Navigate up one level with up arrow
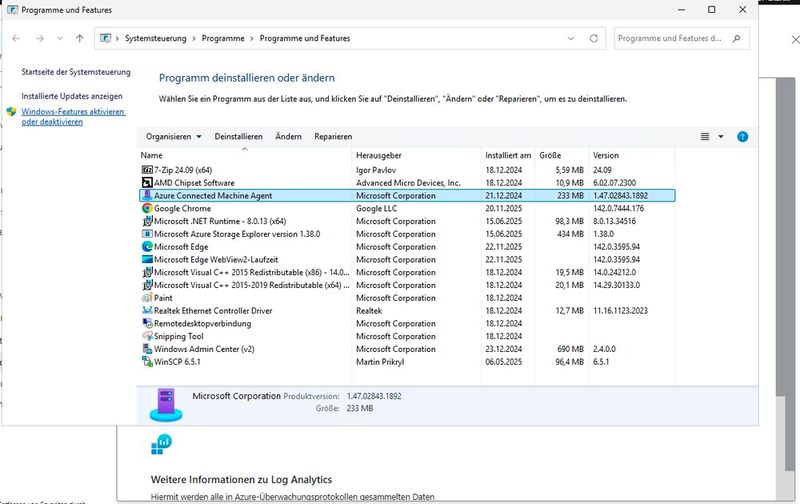Image resolution: width=800 pixels, height=504 pixels. coord(80,38)
